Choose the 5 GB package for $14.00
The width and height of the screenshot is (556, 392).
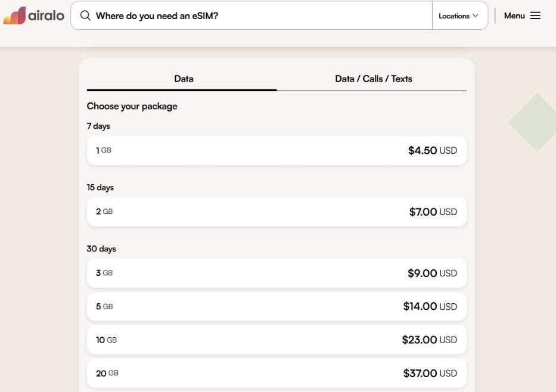277,306
